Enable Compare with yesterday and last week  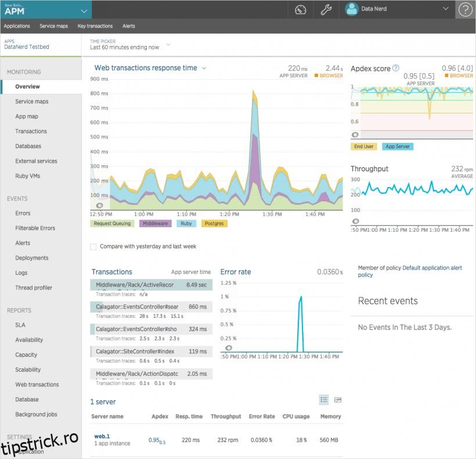93,246
